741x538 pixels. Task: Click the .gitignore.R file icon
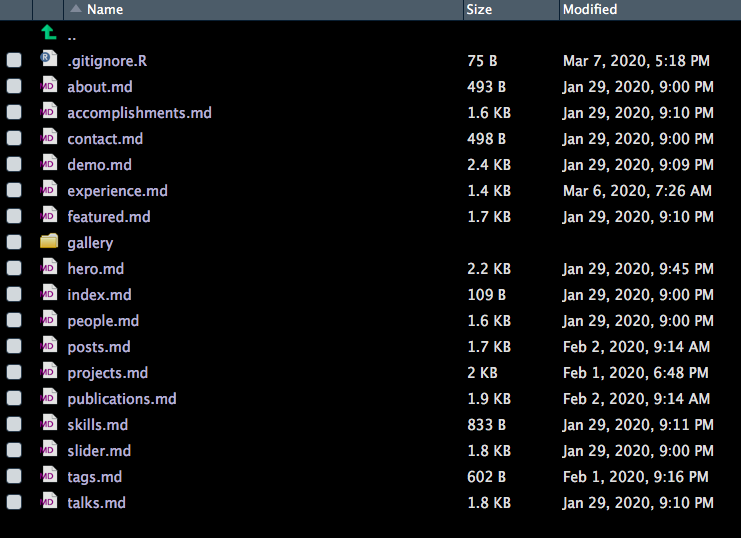48,60
